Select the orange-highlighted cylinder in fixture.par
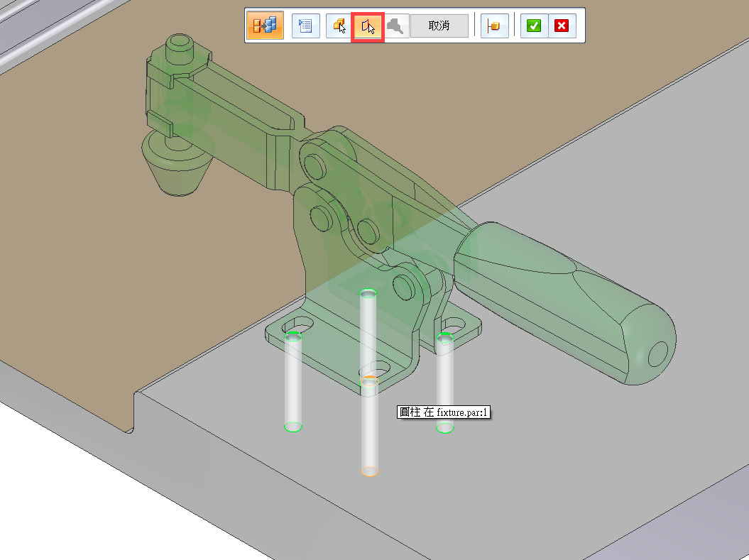This screenshot has height=560, width=749. [370, 427]
